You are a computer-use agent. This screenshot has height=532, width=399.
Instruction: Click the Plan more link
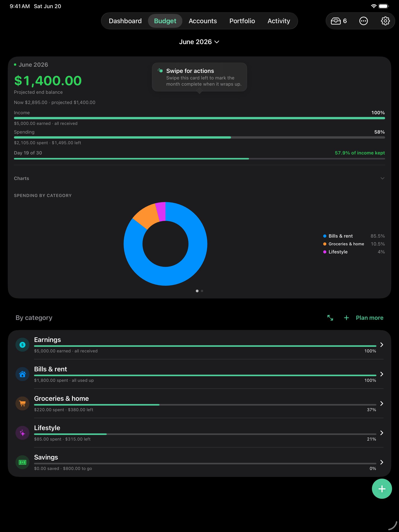click(369, 318)
